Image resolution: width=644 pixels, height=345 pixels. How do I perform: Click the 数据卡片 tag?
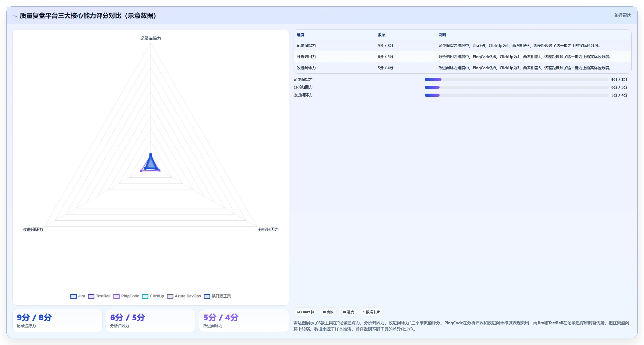point(371,312)
